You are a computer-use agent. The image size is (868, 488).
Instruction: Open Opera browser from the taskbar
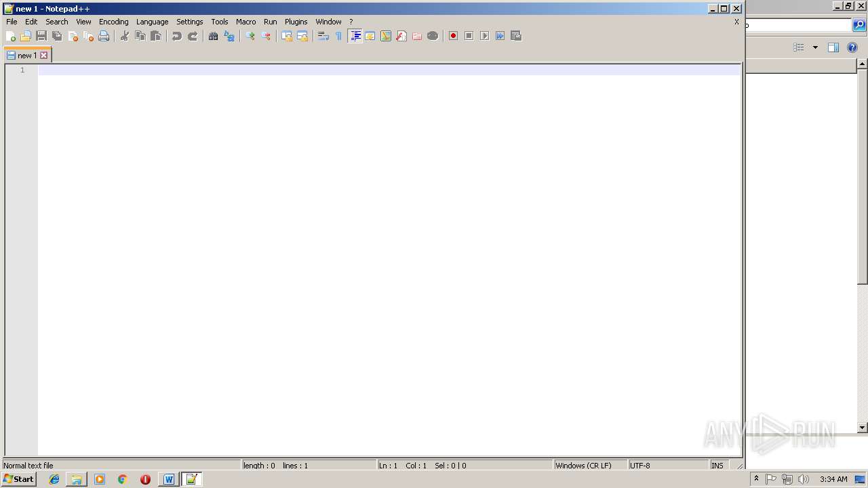point(145,479)
